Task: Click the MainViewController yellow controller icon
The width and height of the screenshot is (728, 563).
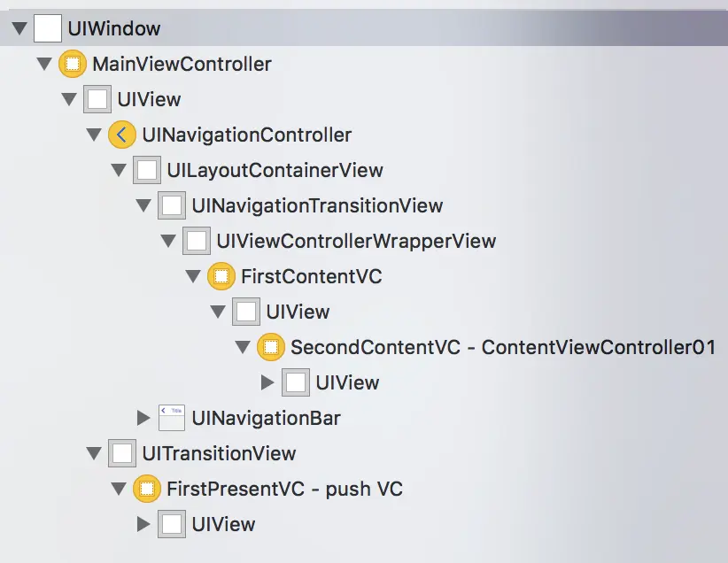Action: (x=73, y=64)
